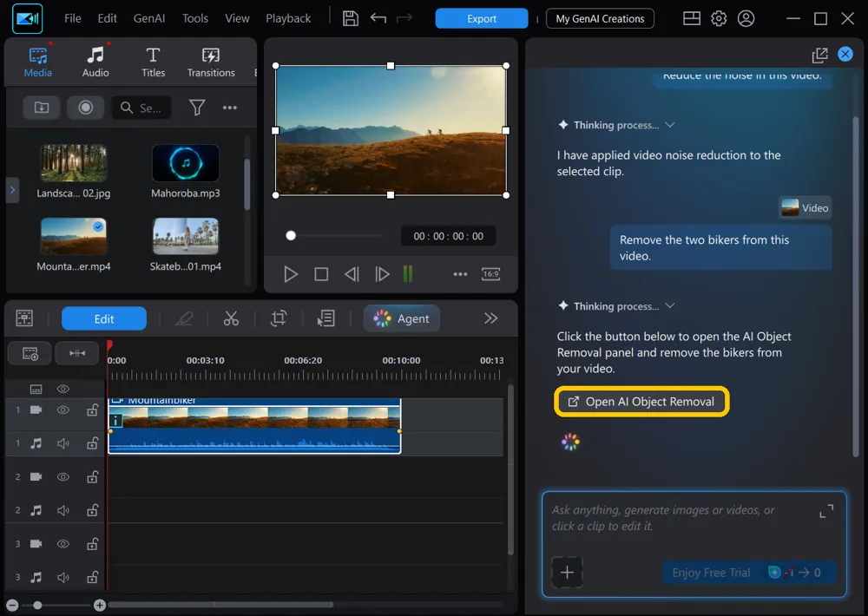Filter media library with funnel icon

click(x=197, y=108)
